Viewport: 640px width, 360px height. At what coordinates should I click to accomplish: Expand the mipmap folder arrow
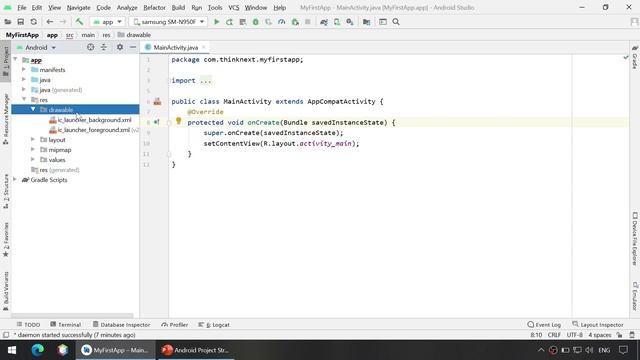coord(33,149)
